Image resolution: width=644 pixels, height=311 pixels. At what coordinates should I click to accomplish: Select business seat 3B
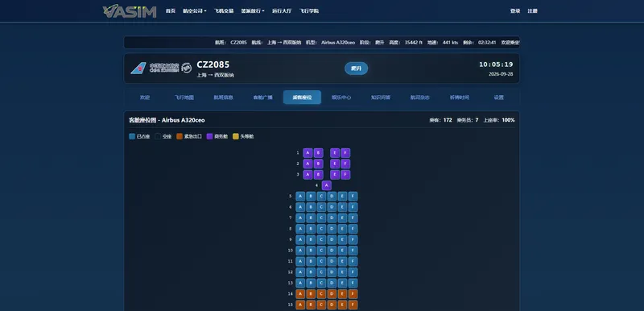pos(318,175)
